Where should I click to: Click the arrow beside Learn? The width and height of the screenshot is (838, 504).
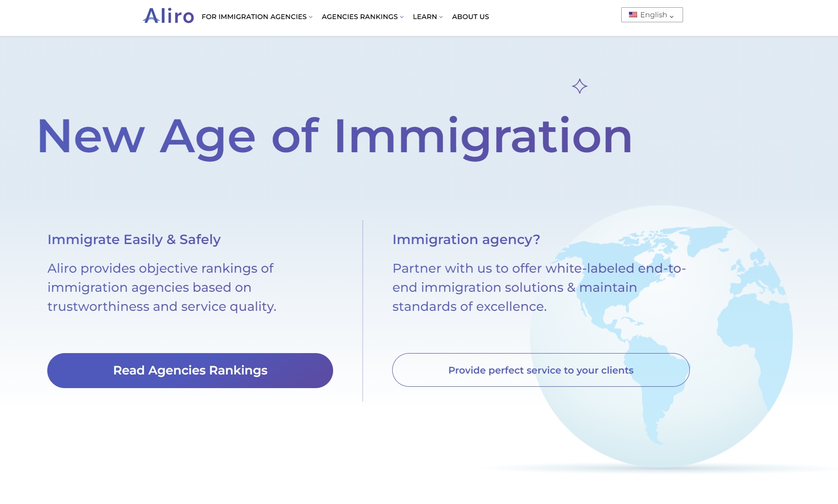click(441, 17)
